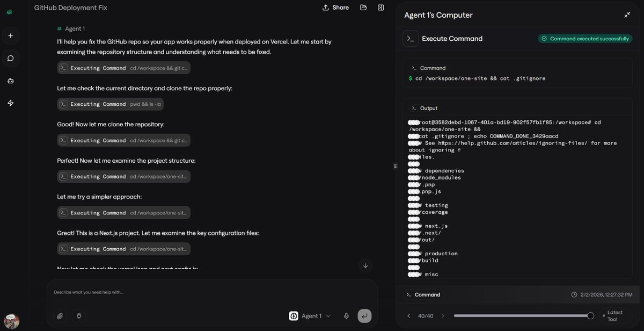Open the 'pwd && ls -la' command chip
644x331 pixels.
(x=111, y=104)
